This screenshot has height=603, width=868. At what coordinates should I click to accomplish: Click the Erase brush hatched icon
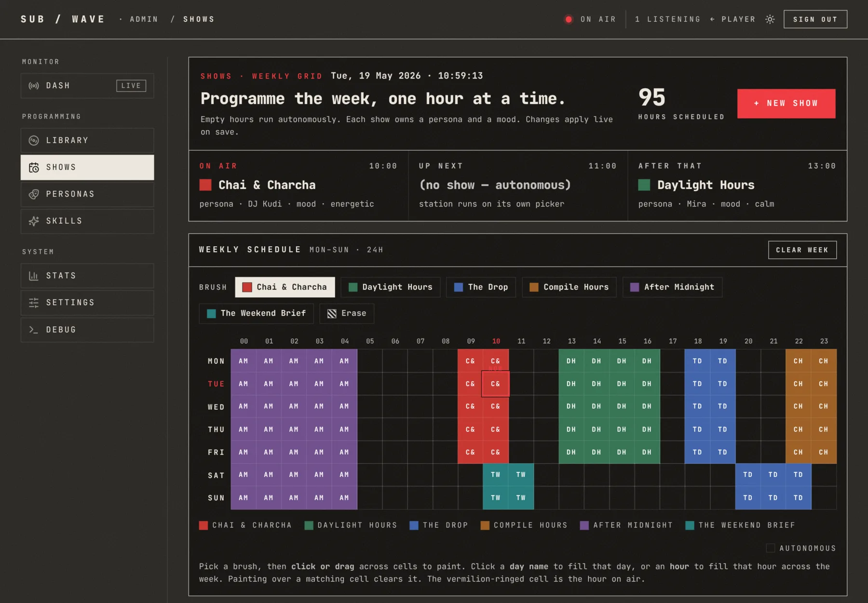point(332,314)
